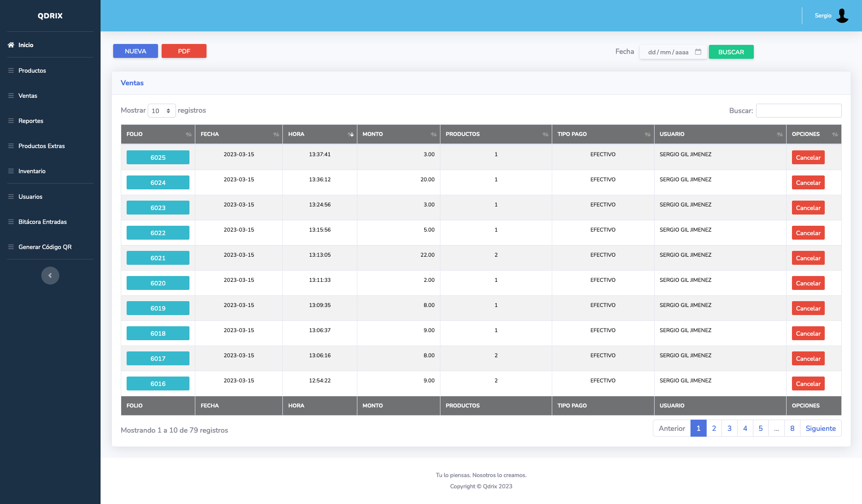Click the user avatar icon next to Sergio
862x504 pixels.
842,16
